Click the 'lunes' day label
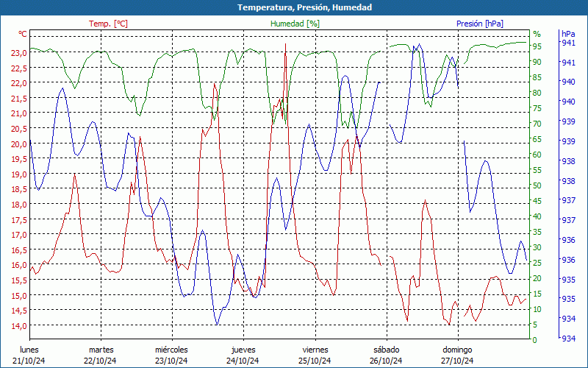This screenshot has height=368, width=588. (29, 350)
